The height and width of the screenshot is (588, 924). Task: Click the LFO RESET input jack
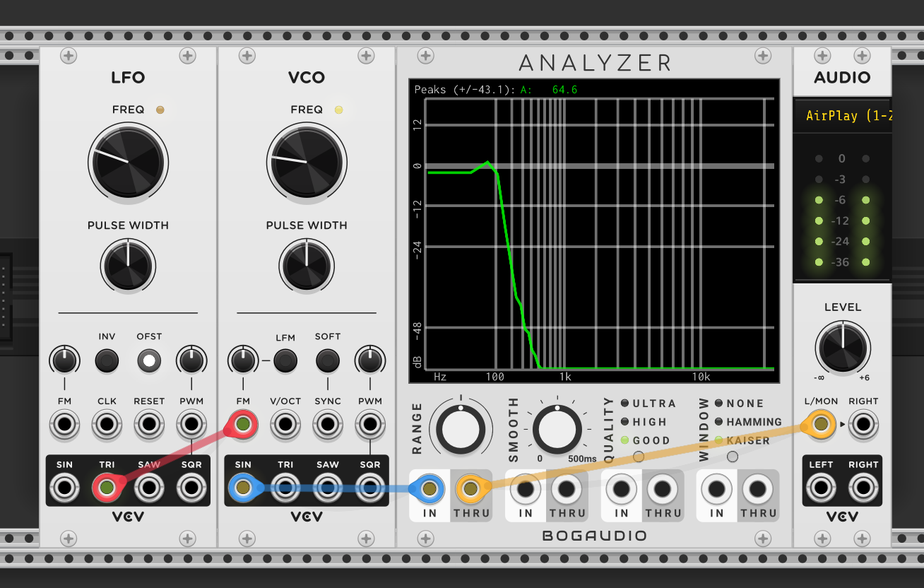pyautogui.click(x=149, y=425)
